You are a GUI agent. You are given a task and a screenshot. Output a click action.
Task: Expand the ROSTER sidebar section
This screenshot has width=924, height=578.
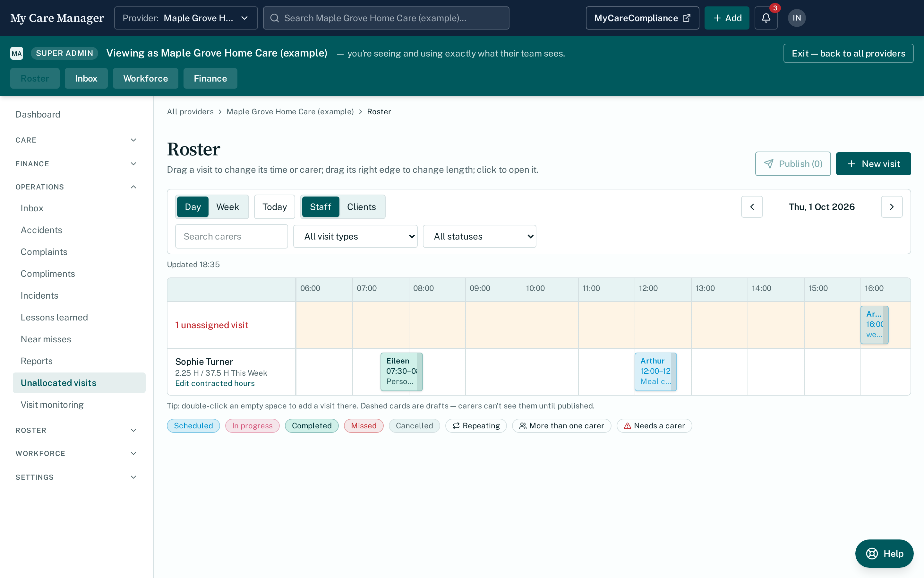76,430
